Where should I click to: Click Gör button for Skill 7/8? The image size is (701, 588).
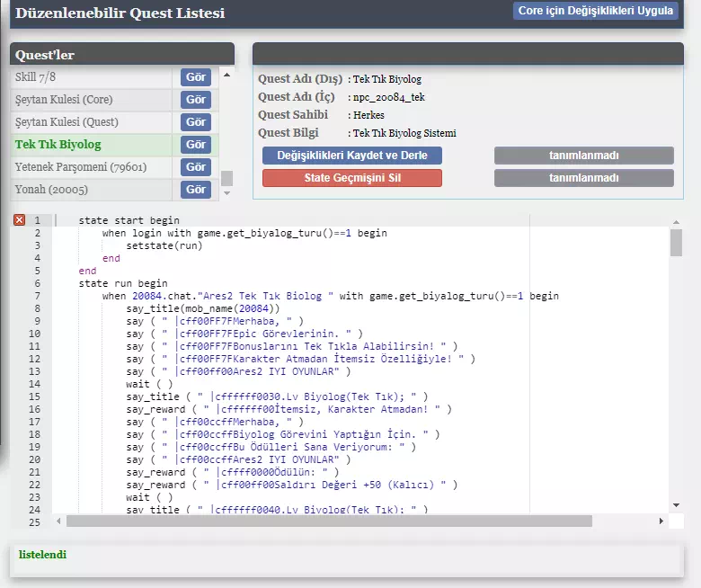[196, 77]
